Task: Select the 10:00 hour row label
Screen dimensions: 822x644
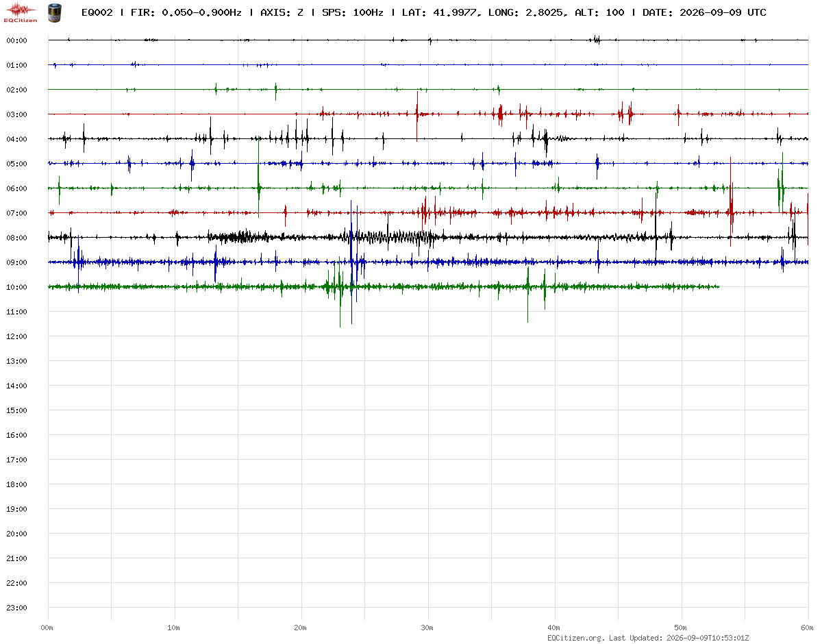Action: click(x=16, y=287)
